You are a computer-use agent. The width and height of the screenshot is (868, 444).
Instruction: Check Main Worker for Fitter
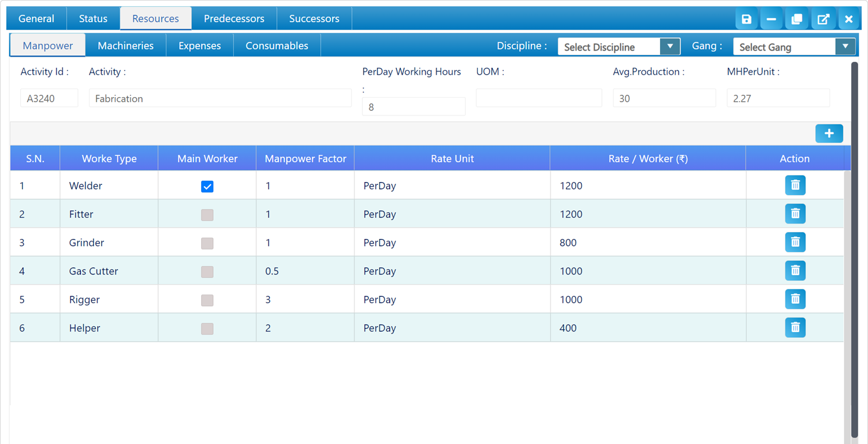point(207,215)
